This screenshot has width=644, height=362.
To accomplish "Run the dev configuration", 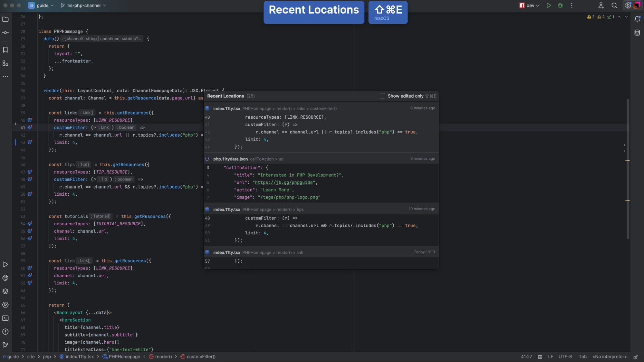I will [x=549, y=5].
